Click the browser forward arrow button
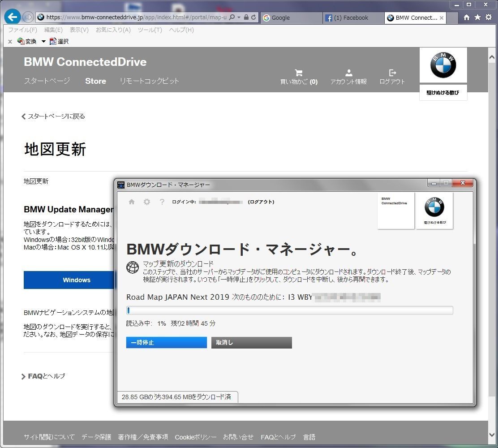The image size is (498, 448). 28,17
